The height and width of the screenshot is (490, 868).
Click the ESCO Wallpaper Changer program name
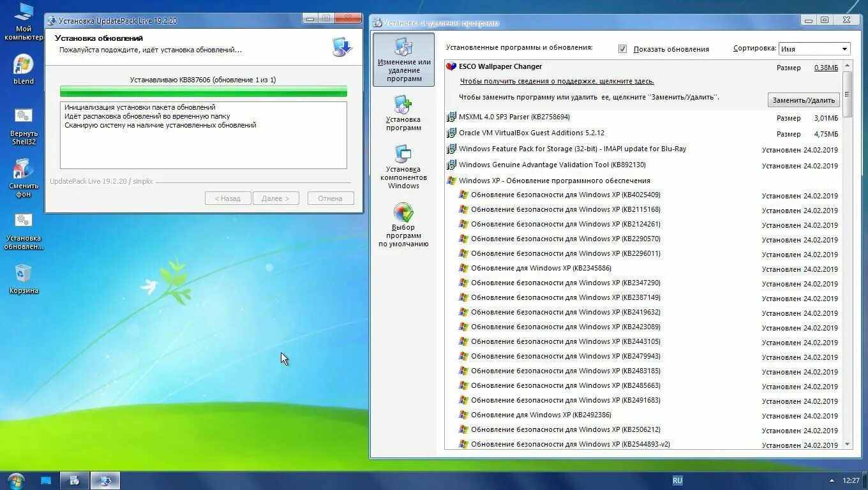pyautogui.click(x=500, y=66)
